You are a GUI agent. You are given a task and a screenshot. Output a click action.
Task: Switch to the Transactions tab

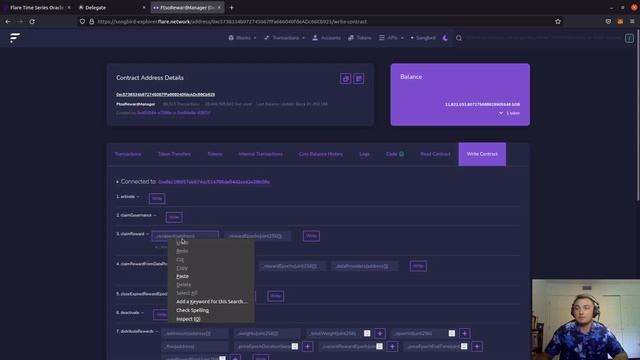click(128, 154)
